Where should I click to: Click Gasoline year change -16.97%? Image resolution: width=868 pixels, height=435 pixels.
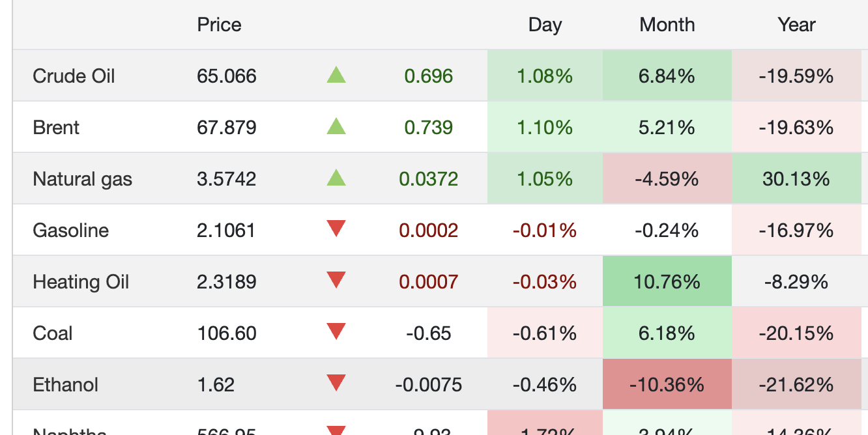point(796,231)
